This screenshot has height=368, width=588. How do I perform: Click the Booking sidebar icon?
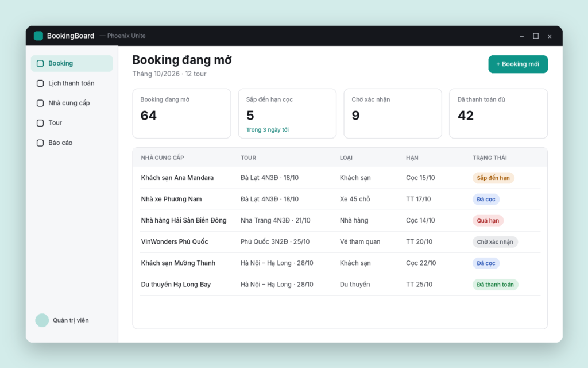[40, 63]
